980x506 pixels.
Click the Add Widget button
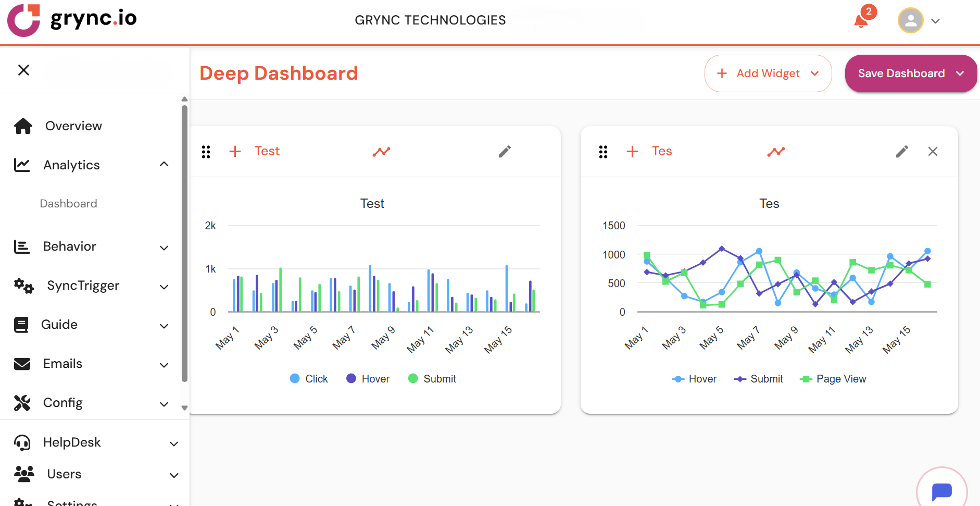[x=768, y=73]
